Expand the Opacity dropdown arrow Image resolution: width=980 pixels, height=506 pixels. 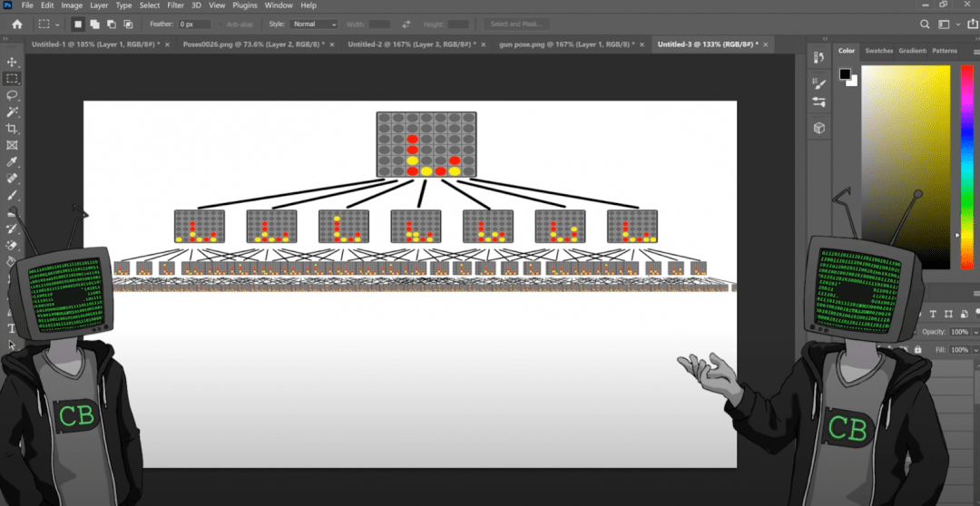tap(975, 332)
